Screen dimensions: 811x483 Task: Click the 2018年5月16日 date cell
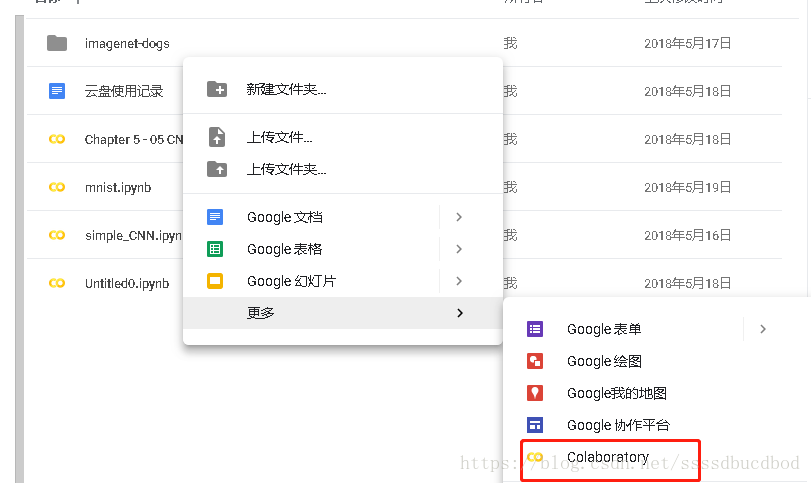pyautogui.click(x=687, y=235)
